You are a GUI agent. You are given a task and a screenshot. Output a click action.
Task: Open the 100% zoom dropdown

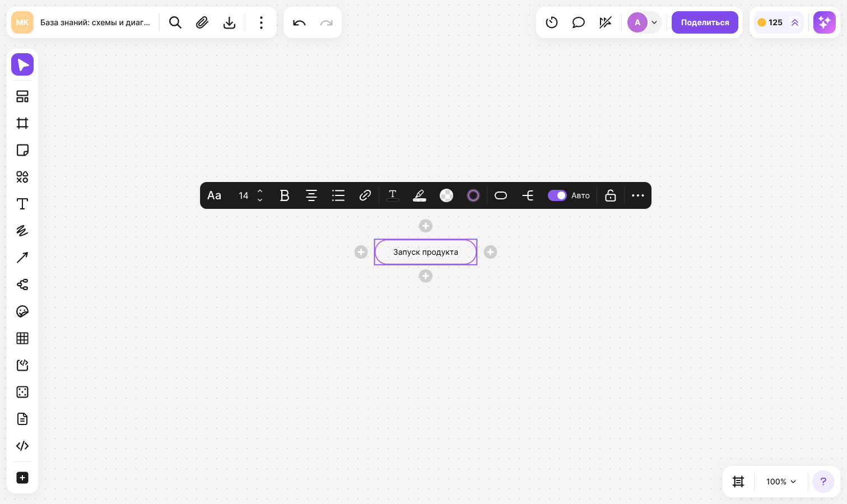tap(781, 482)
